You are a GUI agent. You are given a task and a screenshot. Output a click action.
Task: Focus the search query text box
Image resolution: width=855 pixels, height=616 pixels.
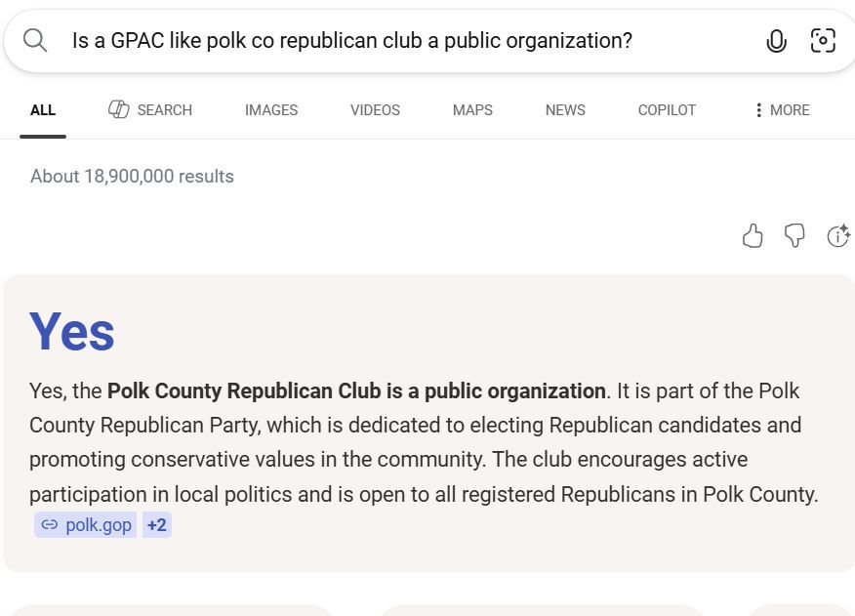click(x=390, y=40)
